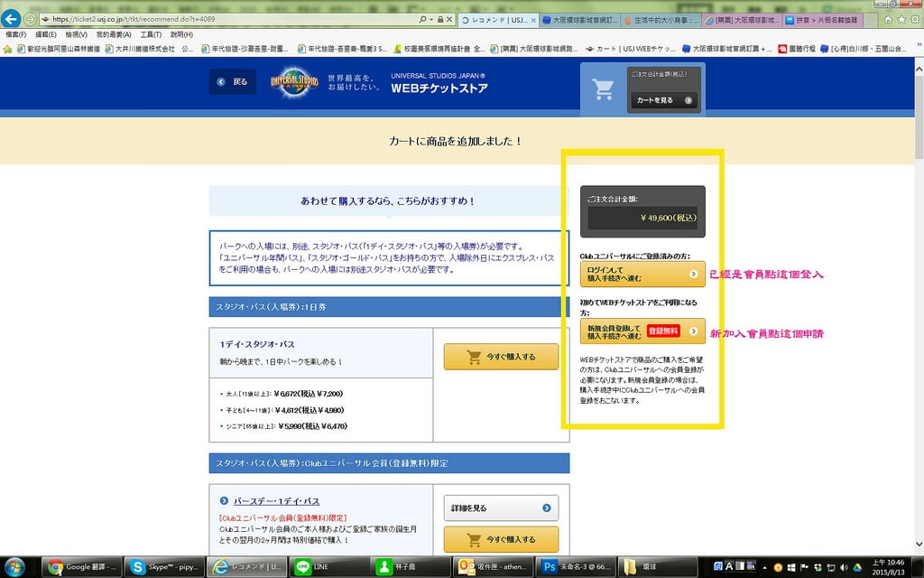Click 詳細を見る for Birthday pass
Image resolution: width=924 pixels, height=578 pixels.
pyautogui.click(x=501, y=508)
